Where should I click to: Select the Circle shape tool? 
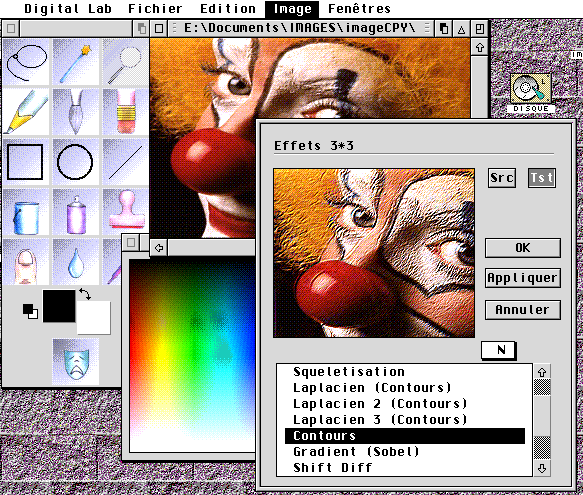76,162
